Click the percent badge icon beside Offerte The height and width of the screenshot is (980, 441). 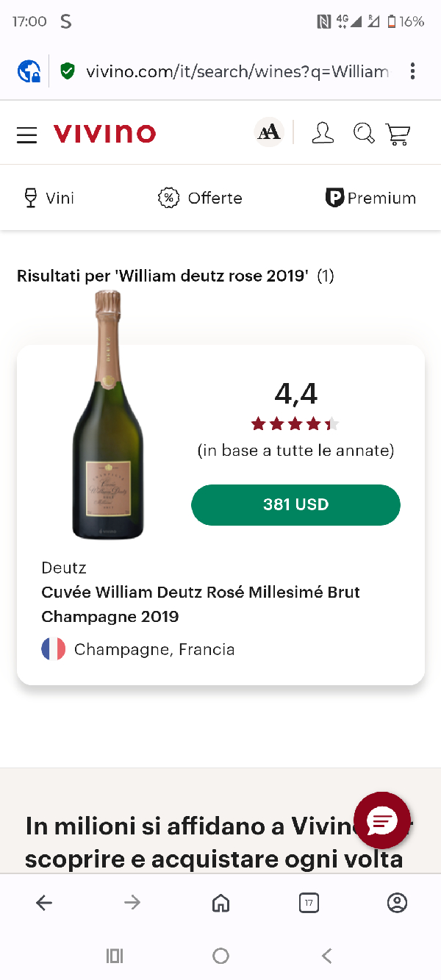coord(168,197)
